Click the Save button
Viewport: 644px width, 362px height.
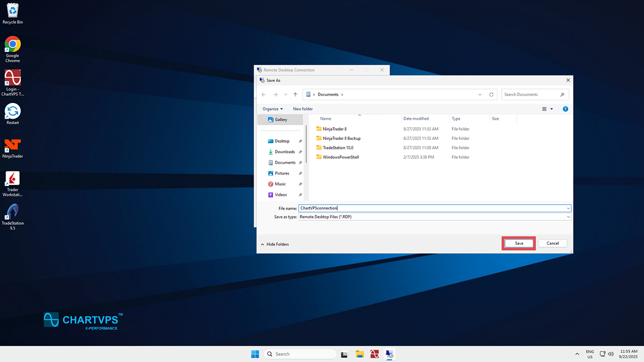point(519,243)
